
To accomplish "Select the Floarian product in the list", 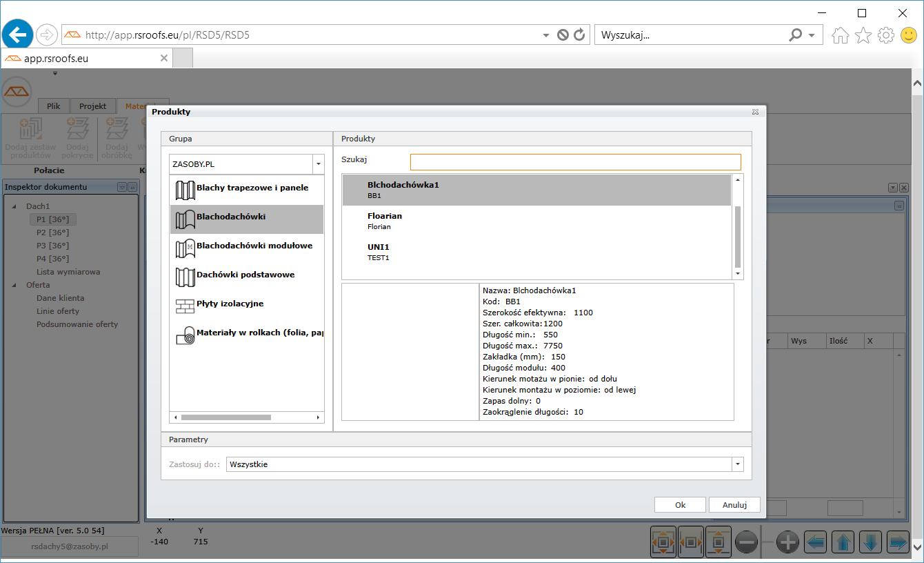I will (x=385, y=221).
